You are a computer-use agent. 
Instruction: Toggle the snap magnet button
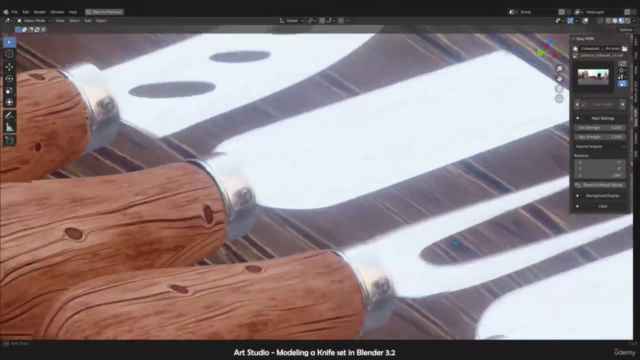pos(322,20)
